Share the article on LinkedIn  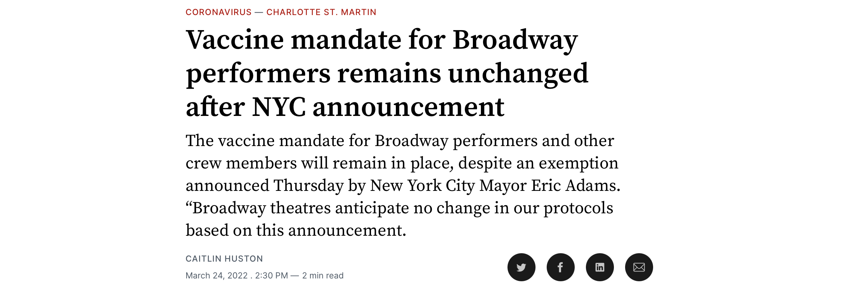[x=600, y=267]
